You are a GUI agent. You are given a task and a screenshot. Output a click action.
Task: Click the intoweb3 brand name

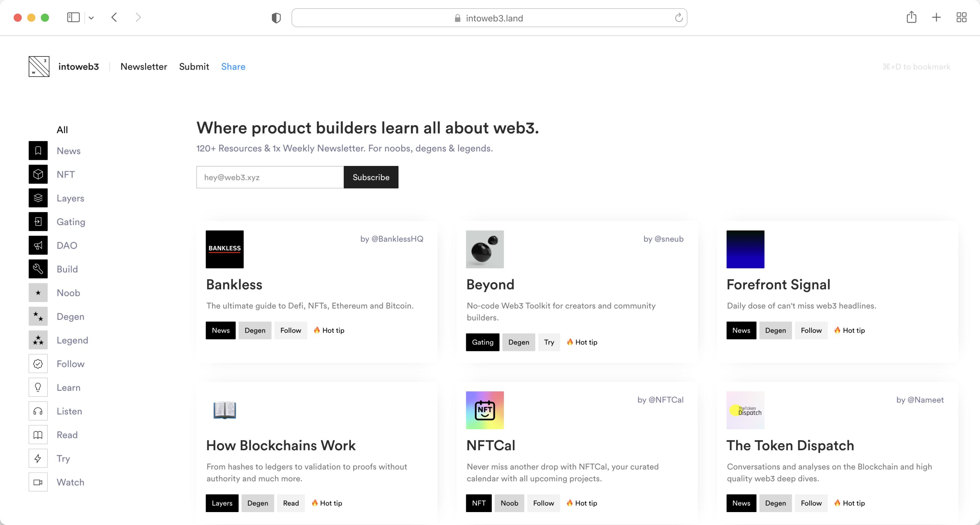[x=79, y=67]
